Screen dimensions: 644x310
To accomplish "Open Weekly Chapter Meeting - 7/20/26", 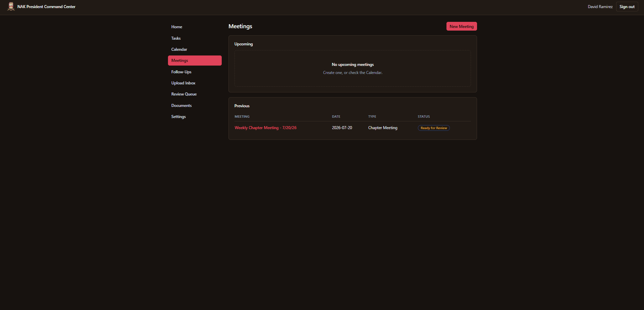I will coord(265,128).
